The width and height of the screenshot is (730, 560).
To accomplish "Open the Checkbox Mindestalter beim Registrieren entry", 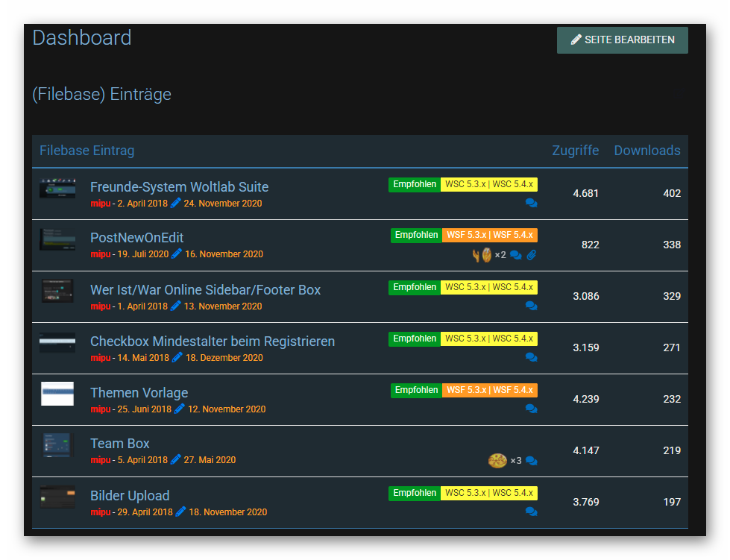I will pos(212,342).
